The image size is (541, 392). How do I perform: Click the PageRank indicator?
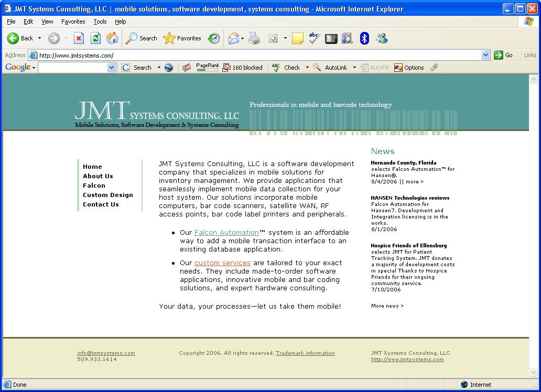(208, 67)
